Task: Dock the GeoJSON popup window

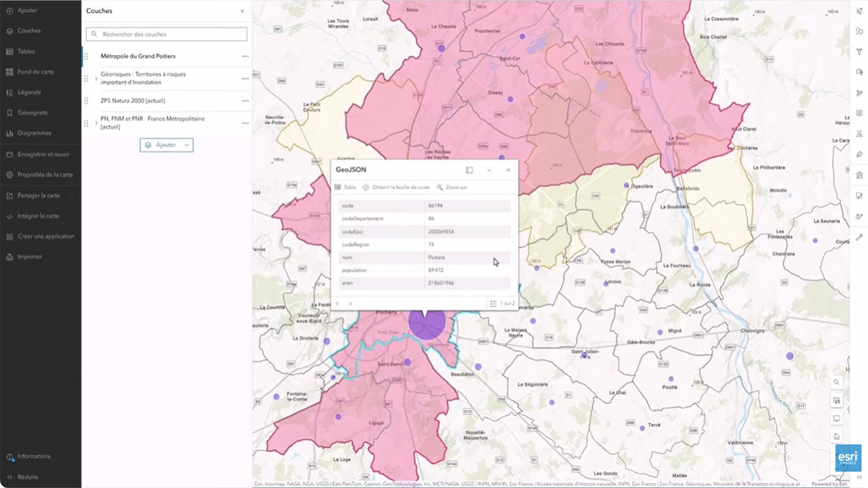Action: pos(469,170)
